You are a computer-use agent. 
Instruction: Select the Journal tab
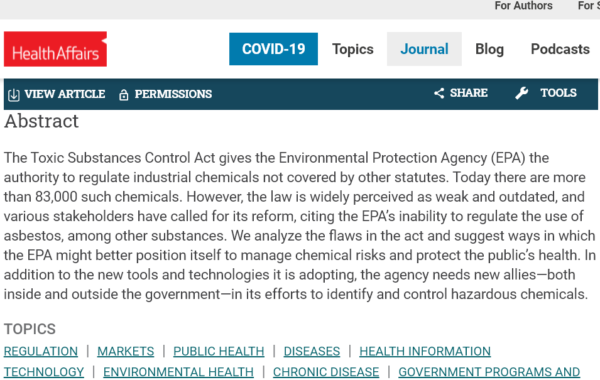[x=424, y=49]
